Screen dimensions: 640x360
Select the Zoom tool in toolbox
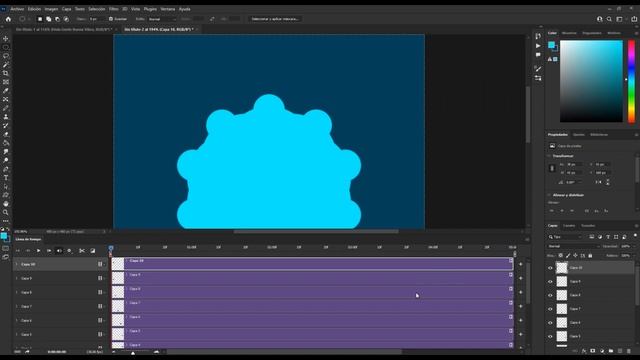coord(6,212)
